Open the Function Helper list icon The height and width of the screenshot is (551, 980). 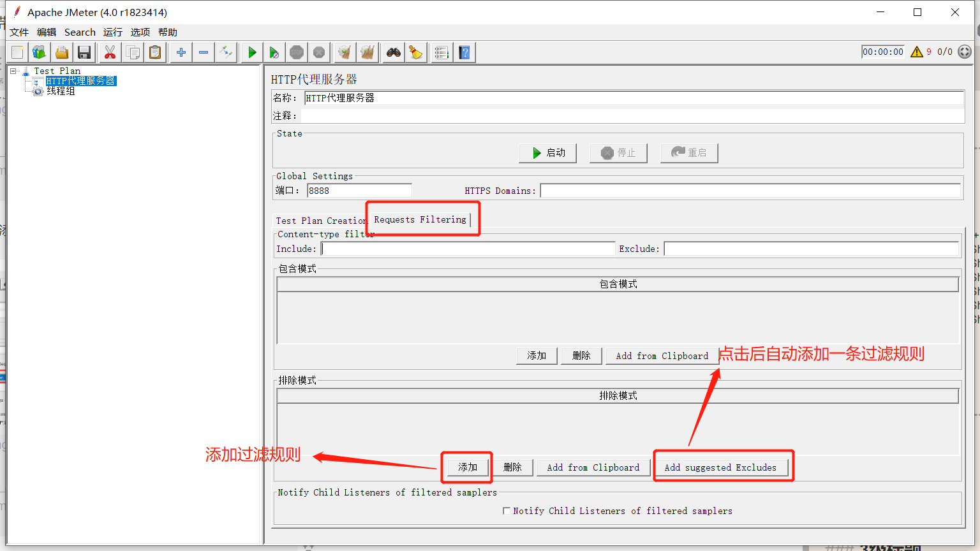(442, 52)
